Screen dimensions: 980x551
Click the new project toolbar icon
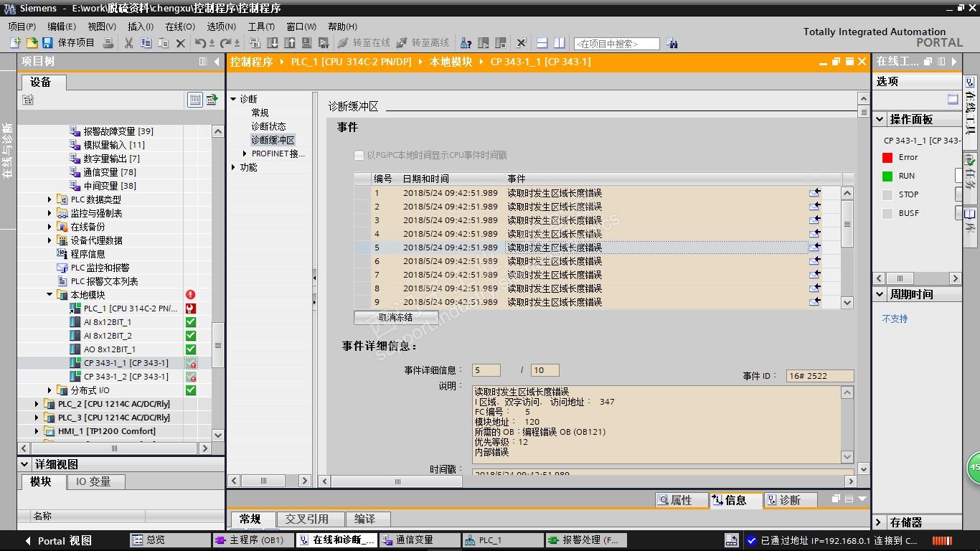[15, 43]
